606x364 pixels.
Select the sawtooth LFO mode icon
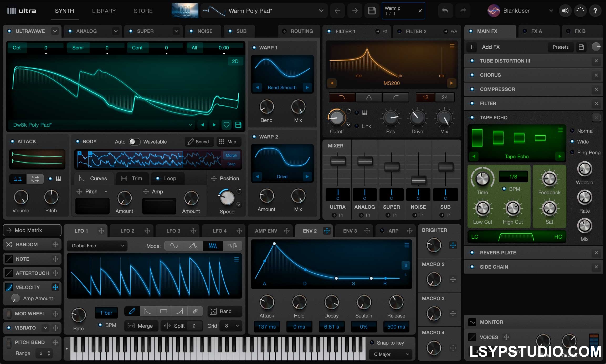click(x=213, y=246)
